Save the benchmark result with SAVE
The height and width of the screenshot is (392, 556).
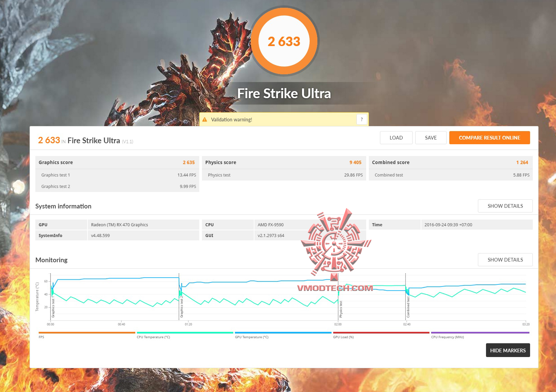point(431,138)
